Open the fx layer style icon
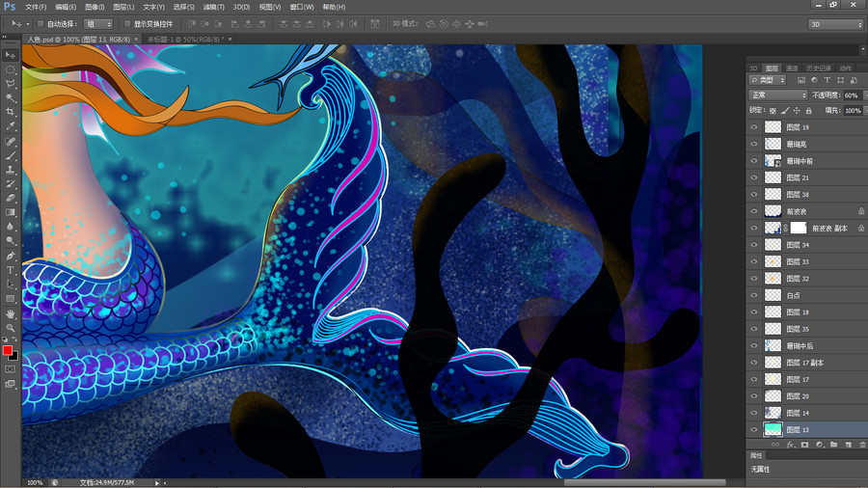 click(791, 445)
